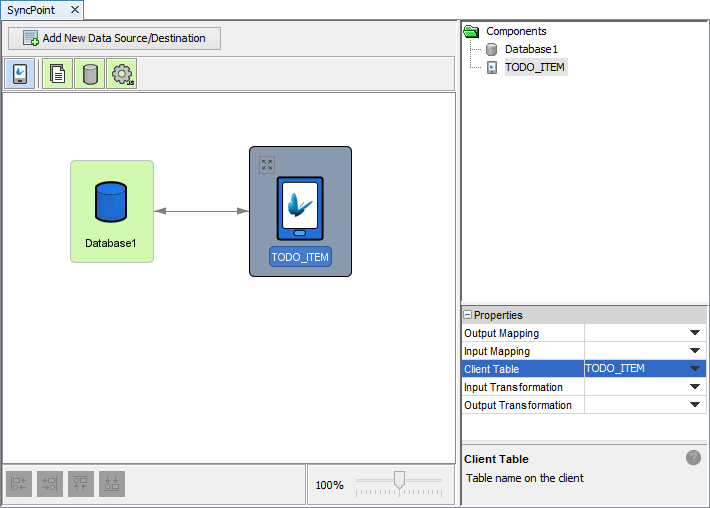
Task: Click the zoom slider handle
Action: point(399,481)
